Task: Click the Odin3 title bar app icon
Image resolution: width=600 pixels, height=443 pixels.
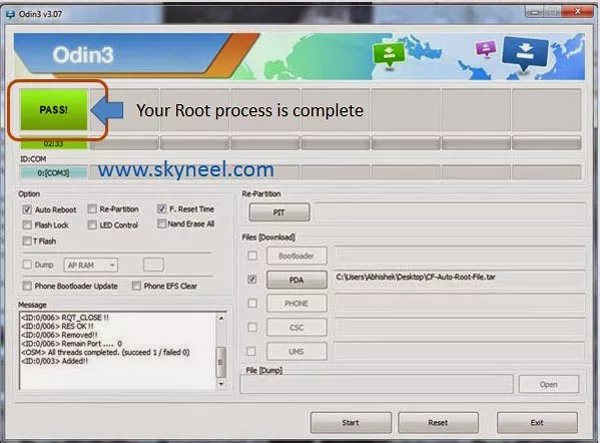Action: click(10, 14)
